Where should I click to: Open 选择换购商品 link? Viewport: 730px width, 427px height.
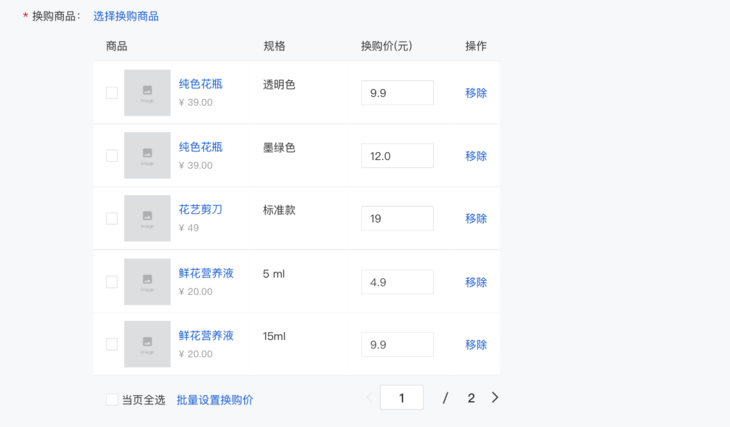pyautogui.click(x=126, y=16)
